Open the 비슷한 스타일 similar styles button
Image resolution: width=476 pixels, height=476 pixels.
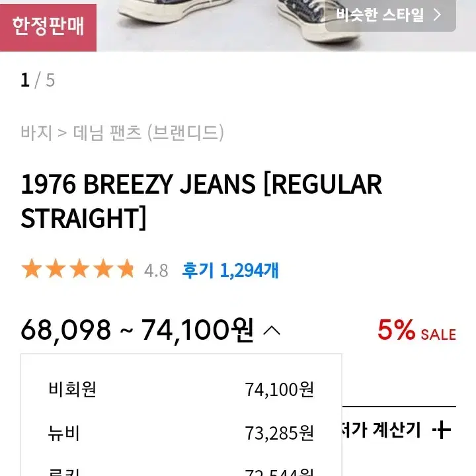coord(391,15)
